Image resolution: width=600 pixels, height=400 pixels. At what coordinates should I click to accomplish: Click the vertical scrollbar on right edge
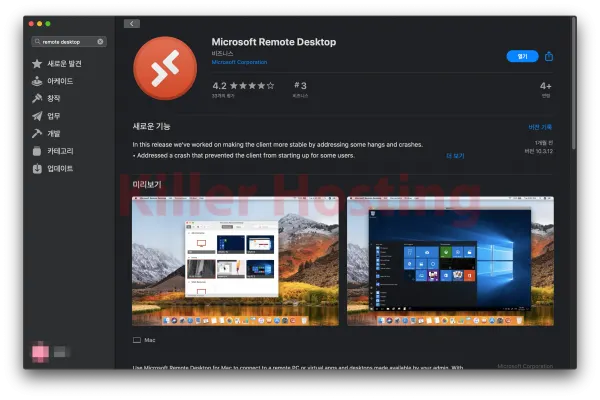point(574,82)
